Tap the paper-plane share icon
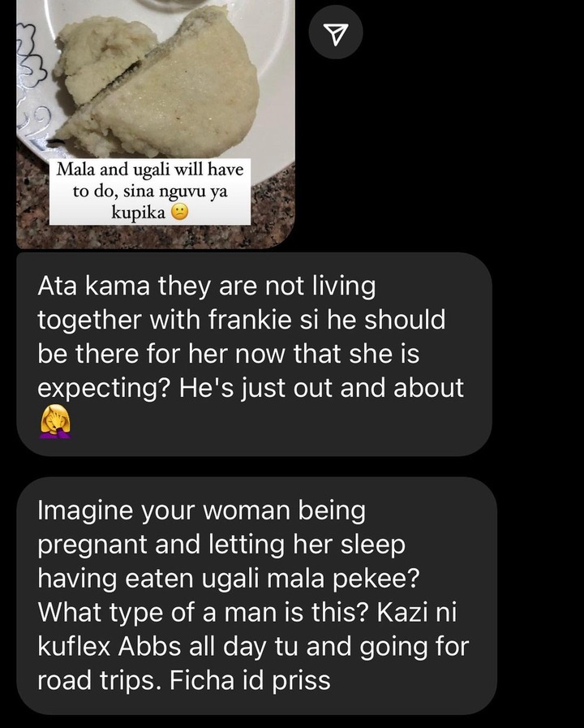Viewport: 584px width, 728px height. (335, 32)
